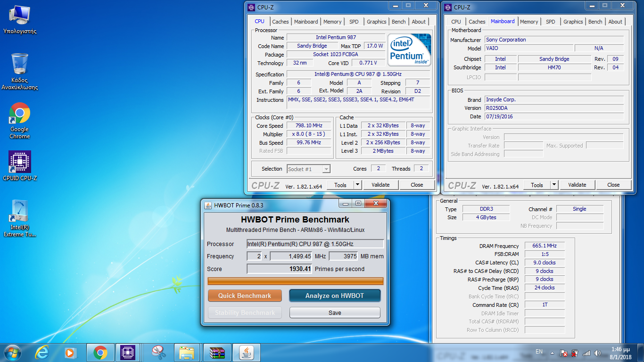Select the Multiplier value x 8.0 ( 8 - 15 )
The width and height of the screenshot is (644, 362).
pos(309,134)
